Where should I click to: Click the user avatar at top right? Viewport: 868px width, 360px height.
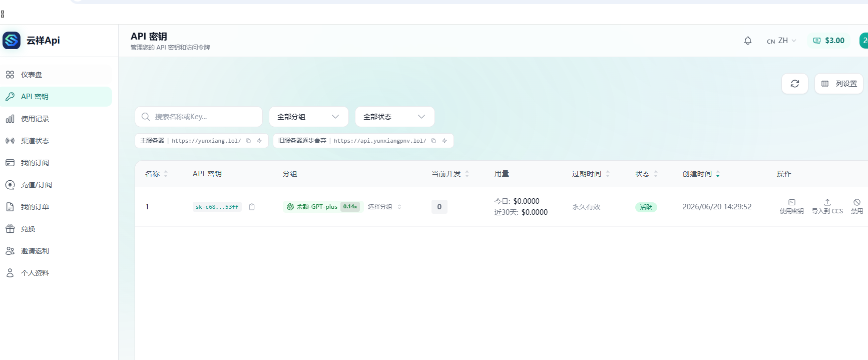[864, 41]
